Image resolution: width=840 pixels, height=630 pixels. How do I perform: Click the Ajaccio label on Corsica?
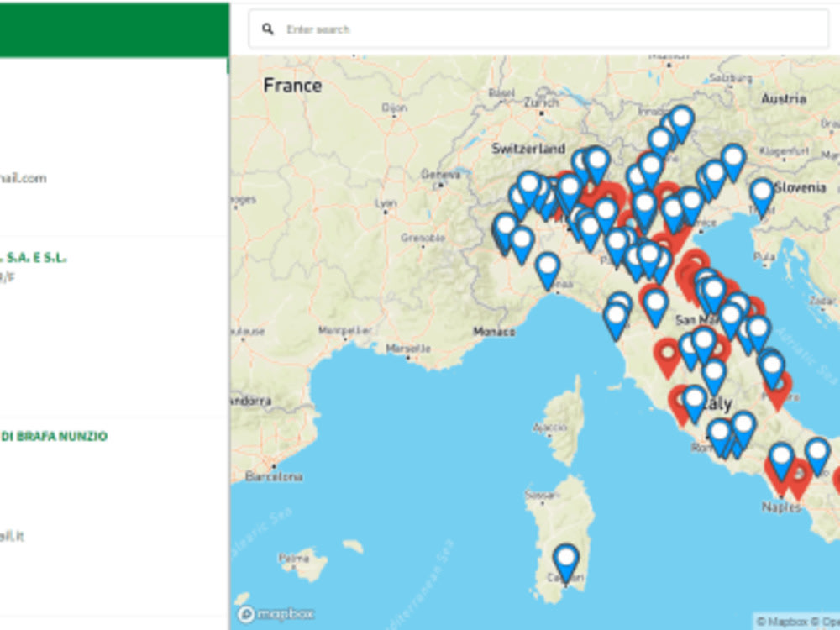point(549,427)
